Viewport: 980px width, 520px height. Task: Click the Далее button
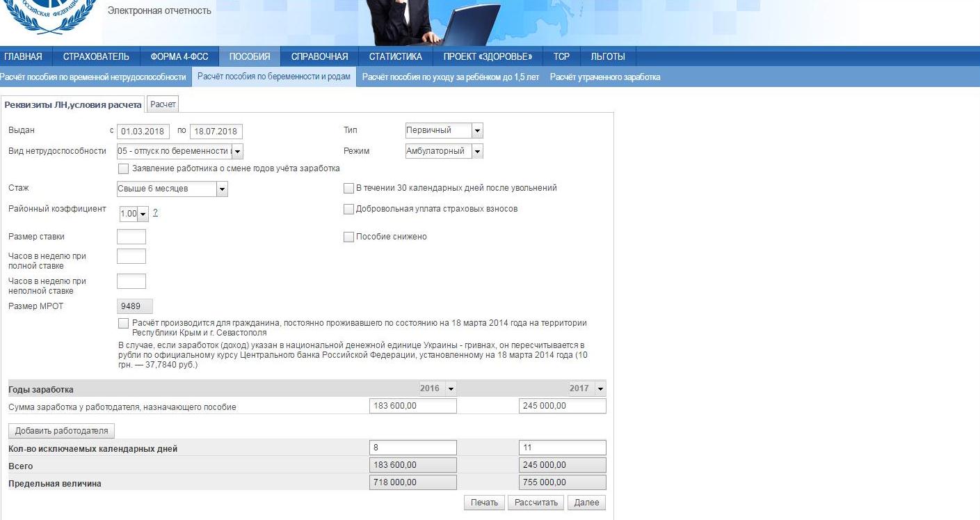point(586,503)
